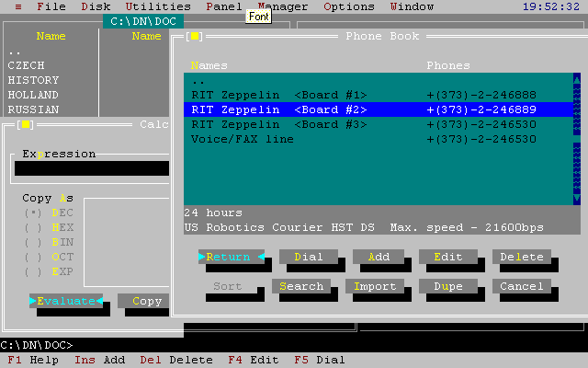
Task: Select the '..' parent entry in Phone Book
Action: (379, 80)
